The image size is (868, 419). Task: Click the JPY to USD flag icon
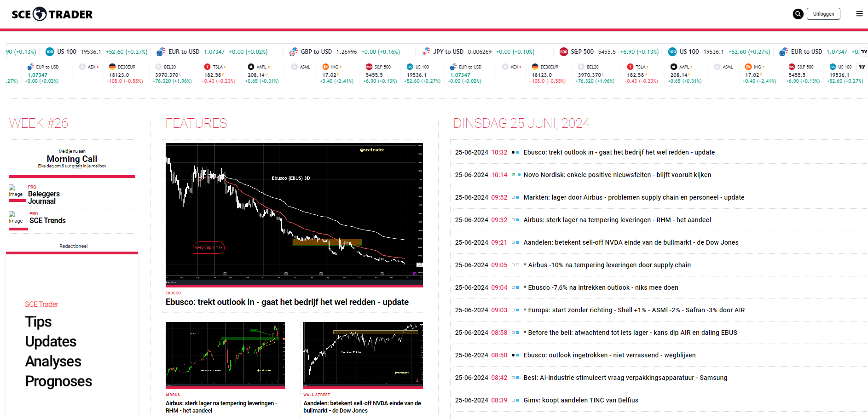pyautogui.click(x=426, y=52)
